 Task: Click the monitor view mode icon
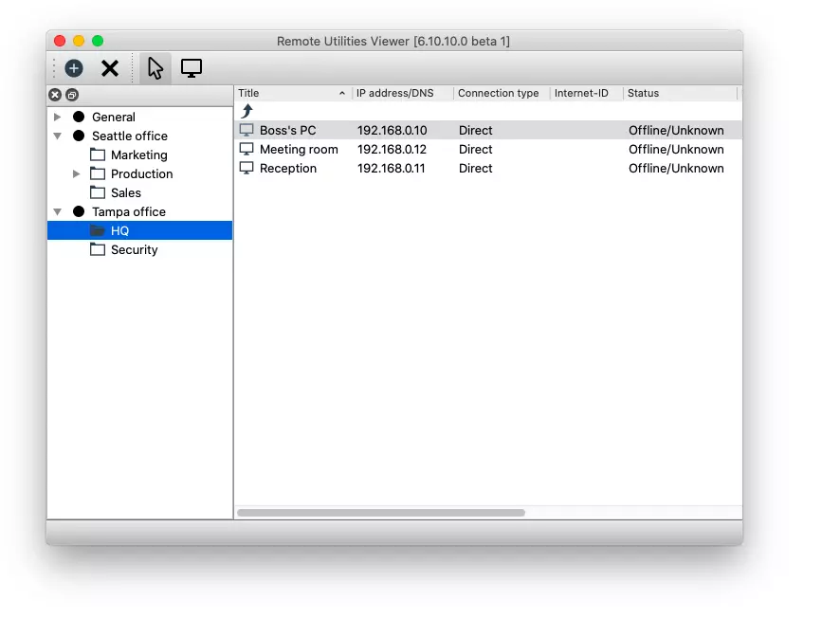192,68
